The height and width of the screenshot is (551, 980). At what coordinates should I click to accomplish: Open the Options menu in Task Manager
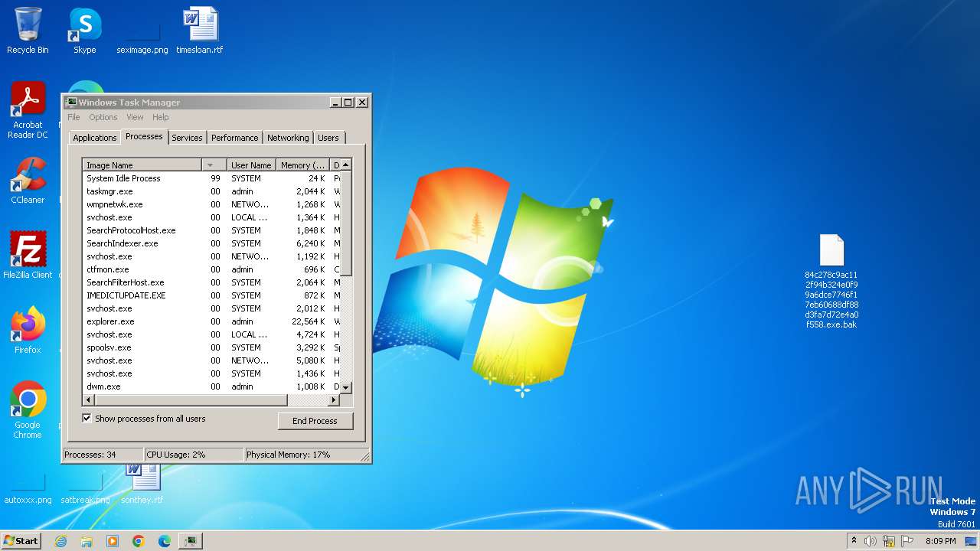point(103,117)
